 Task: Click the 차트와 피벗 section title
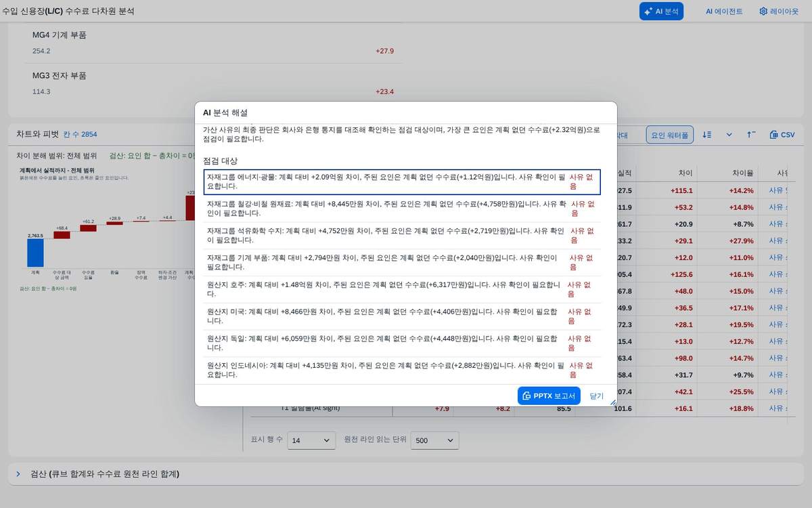(x=37, y=134)
